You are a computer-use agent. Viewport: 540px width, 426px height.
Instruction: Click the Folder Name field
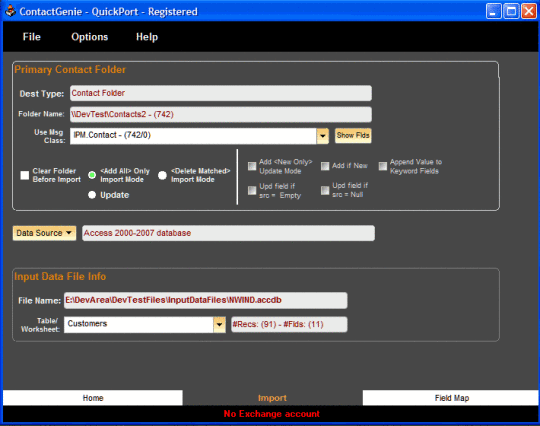pyautogui.click(x=221, y=114)
